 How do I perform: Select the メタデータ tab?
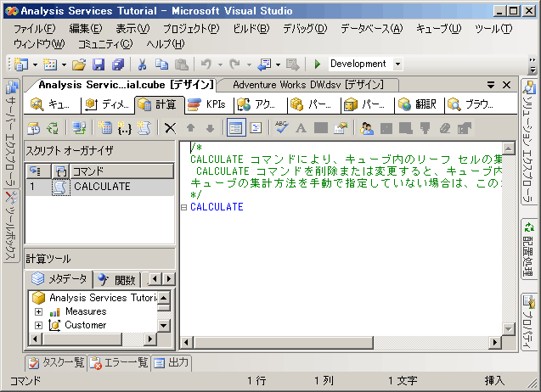[x=59, y=279]
